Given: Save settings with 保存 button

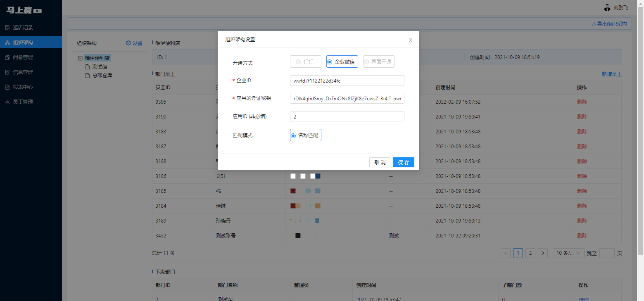Looking at the screenshot, I should [404, 162].
